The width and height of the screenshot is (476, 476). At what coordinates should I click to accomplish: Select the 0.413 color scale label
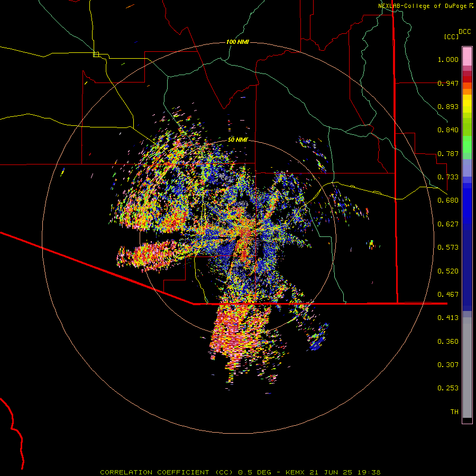pyautogui.click(x=448, y=318)
